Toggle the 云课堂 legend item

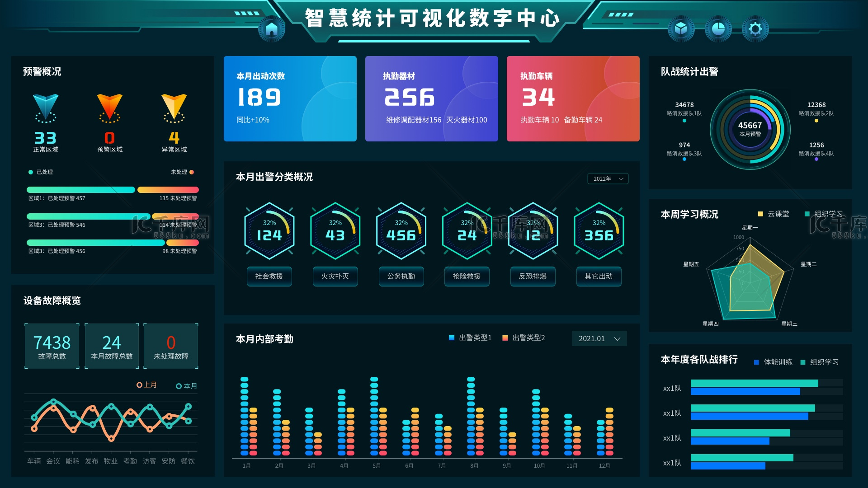(774, 214)
